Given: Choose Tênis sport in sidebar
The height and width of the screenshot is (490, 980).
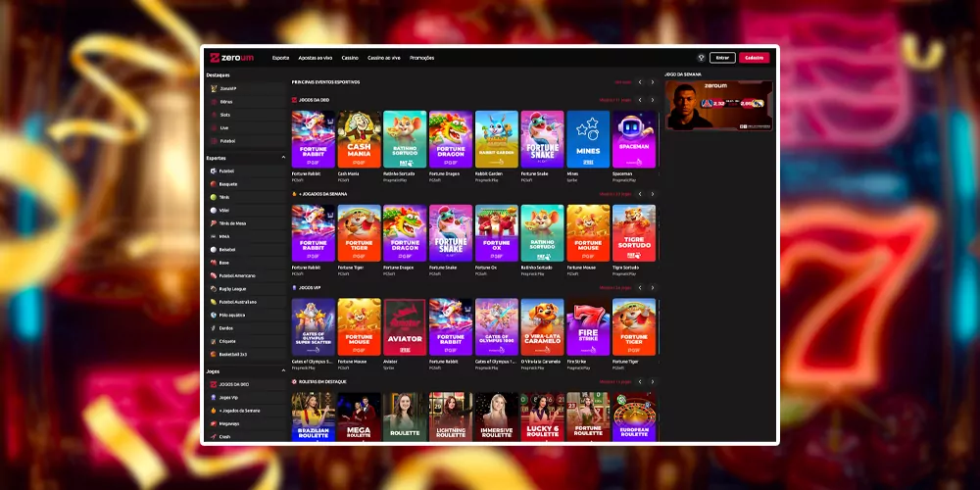Looking at the screenshot, I should click(246, 197).
